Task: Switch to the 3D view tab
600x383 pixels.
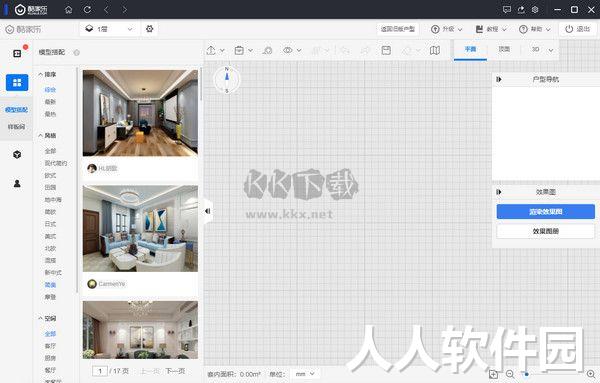Action: coord(536,49)
